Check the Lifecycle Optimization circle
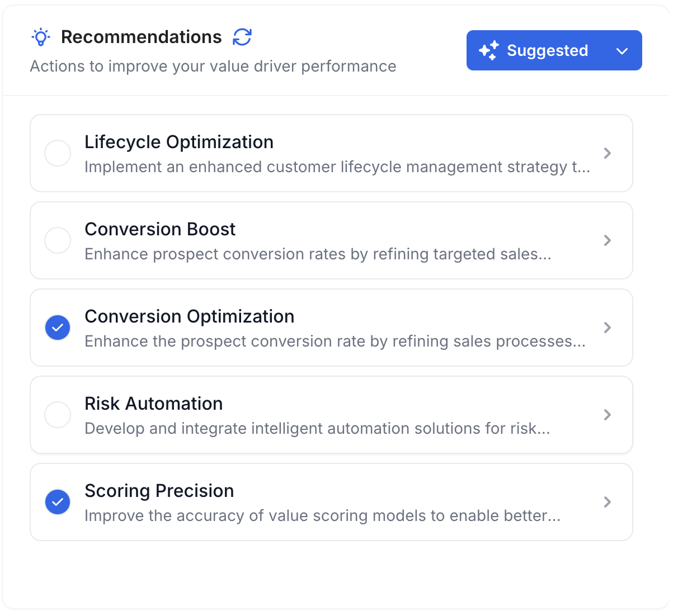 (58, 153)
